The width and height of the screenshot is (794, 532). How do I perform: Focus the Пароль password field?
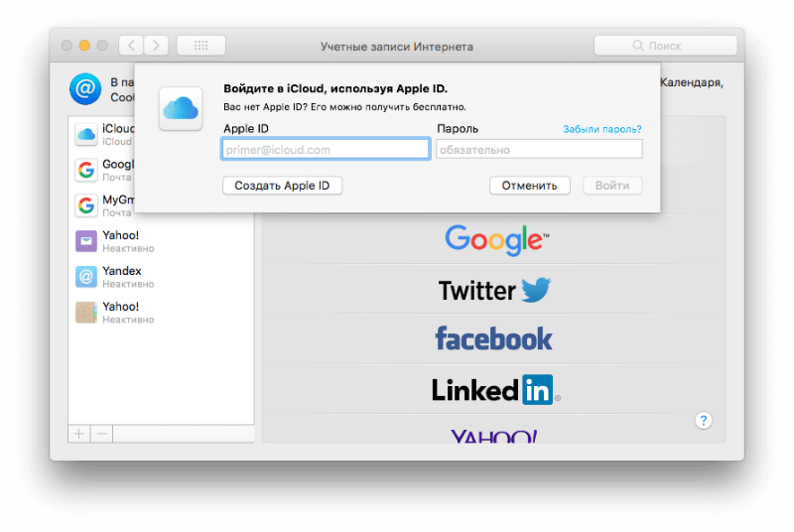tap(539, 149)
